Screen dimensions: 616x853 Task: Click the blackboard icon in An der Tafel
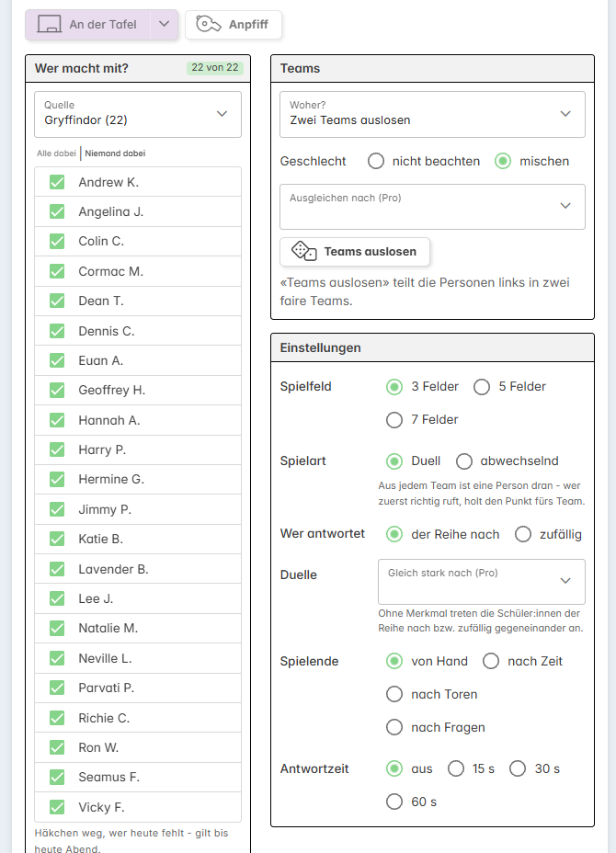coord(49,25)
